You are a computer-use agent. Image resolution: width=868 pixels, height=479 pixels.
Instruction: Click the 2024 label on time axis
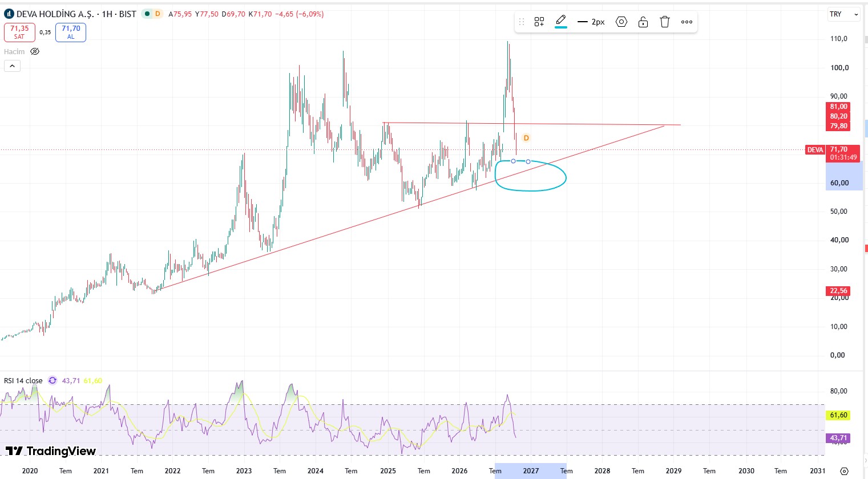(x=316, y=471)
